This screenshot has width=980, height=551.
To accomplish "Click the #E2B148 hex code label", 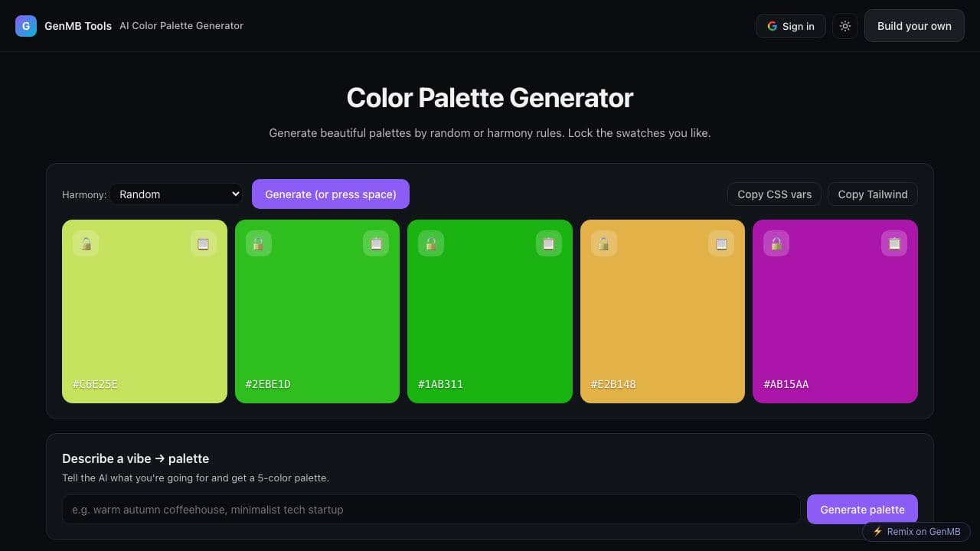I will 613,384.
